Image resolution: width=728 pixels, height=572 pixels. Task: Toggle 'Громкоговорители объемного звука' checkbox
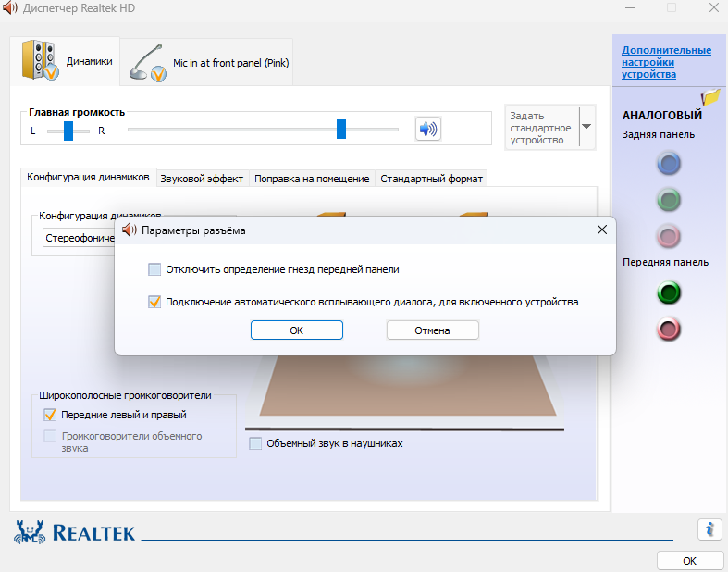point(50,436)
